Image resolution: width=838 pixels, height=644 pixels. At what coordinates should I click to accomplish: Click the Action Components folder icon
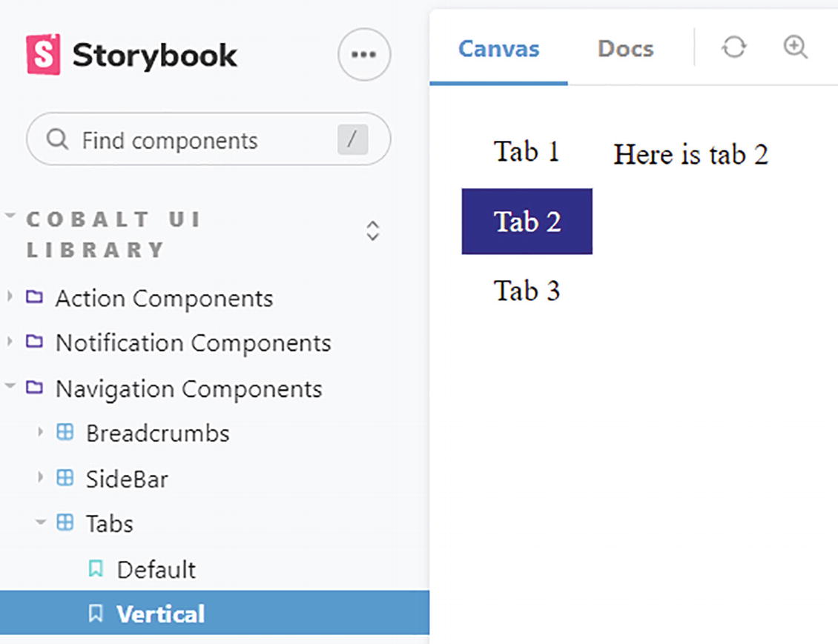pos(34,298)
